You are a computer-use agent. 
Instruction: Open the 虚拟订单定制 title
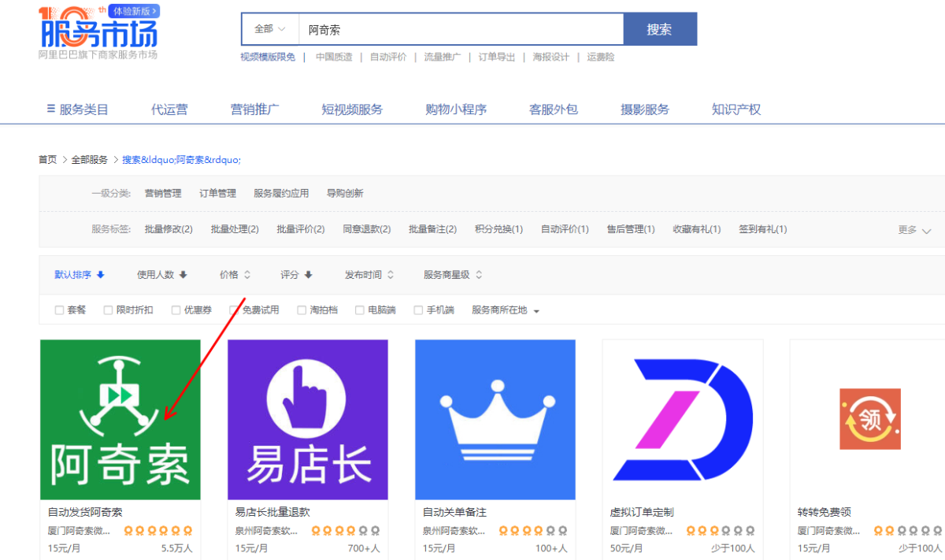[642, 512]
